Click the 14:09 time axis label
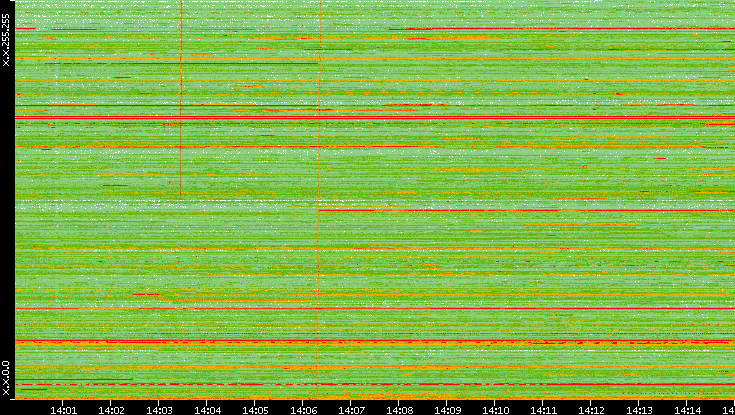This screenshot has height=415, width=735. pos(448,410)
